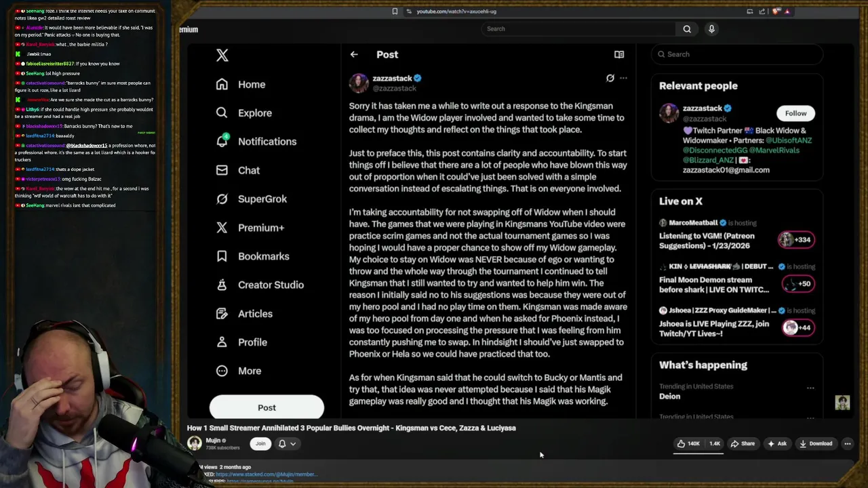Click the +50 listeners badge
868x488 pixels.
pos(797,284)
